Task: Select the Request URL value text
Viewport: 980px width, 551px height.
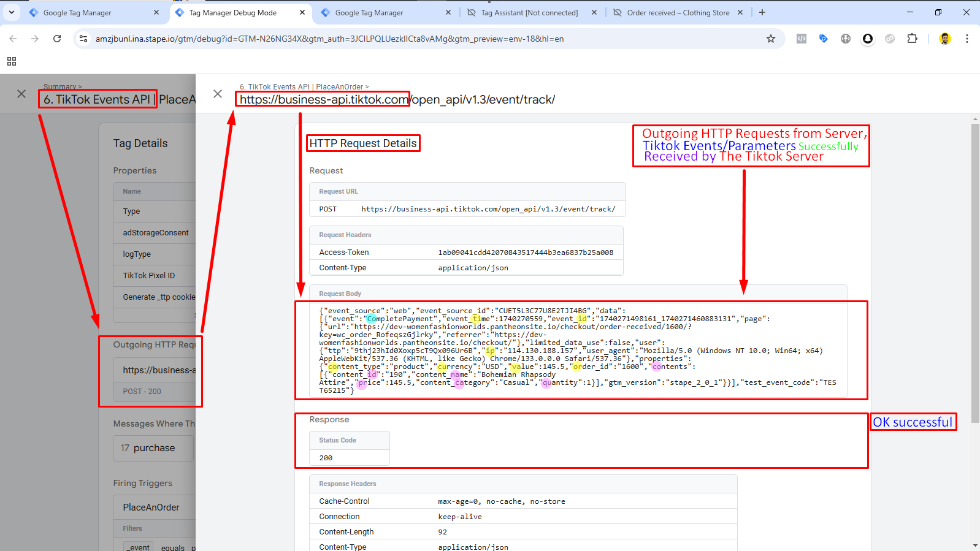Action: 488,209
